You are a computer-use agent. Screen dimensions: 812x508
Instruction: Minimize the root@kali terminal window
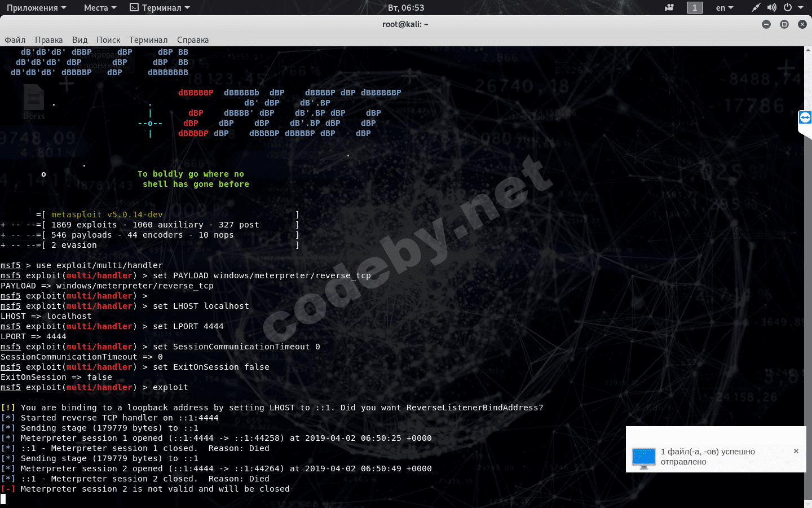point(766,24)
